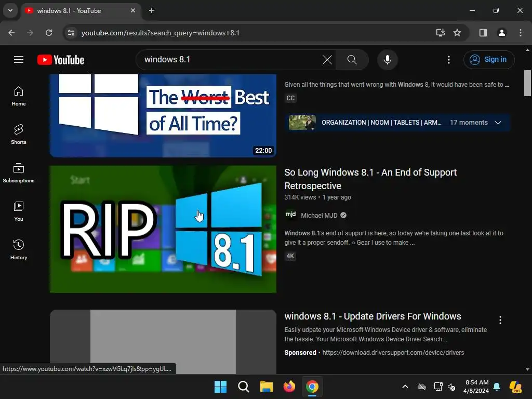Launch Firefox from the taskbar
Image resolution: width=532 pixels, height=399 pixels.
(289, 387)
